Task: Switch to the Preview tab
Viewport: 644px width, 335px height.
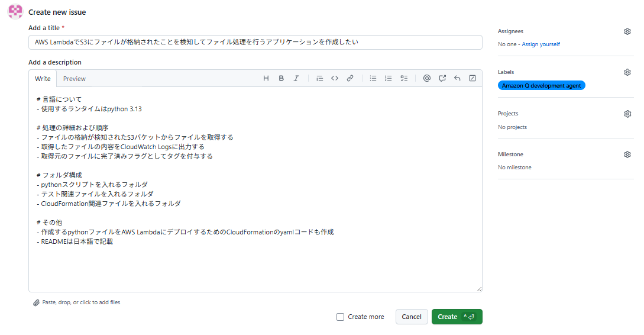Action: pos(75,79)
